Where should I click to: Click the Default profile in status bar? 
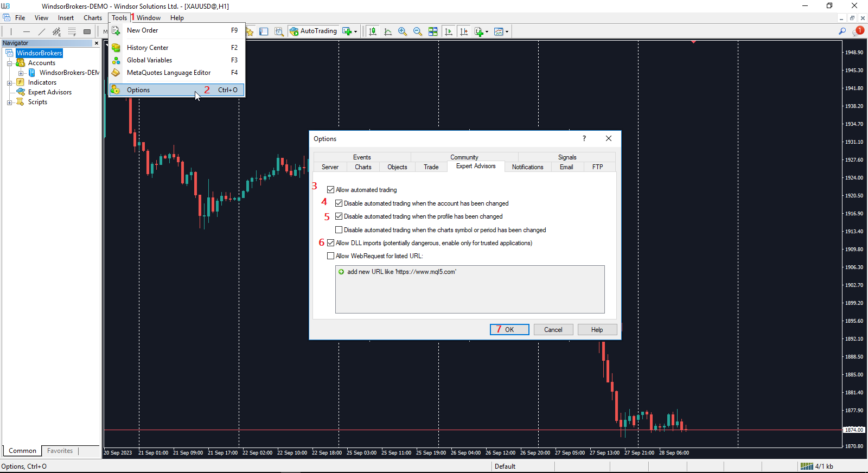[505, 466]
